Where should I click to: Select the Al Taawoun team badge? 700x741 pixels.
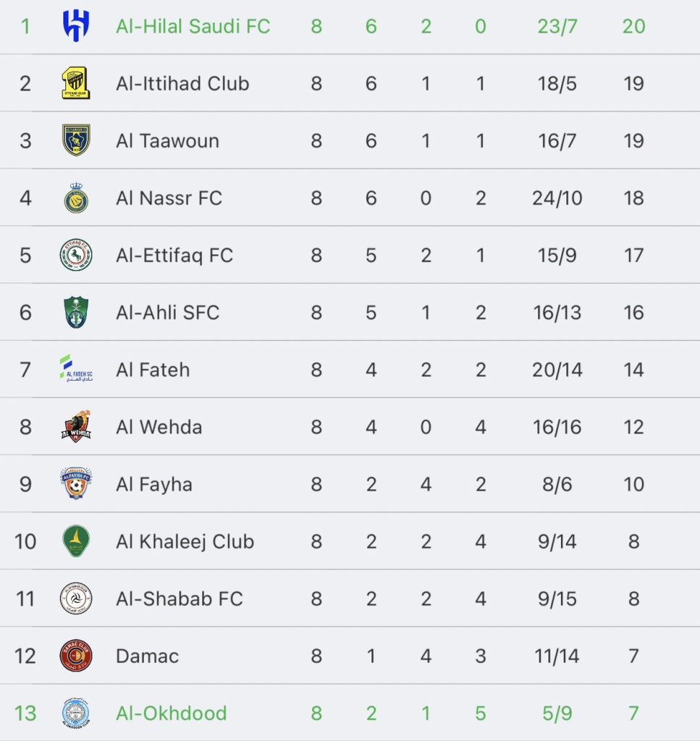click(x=75, y=140)
